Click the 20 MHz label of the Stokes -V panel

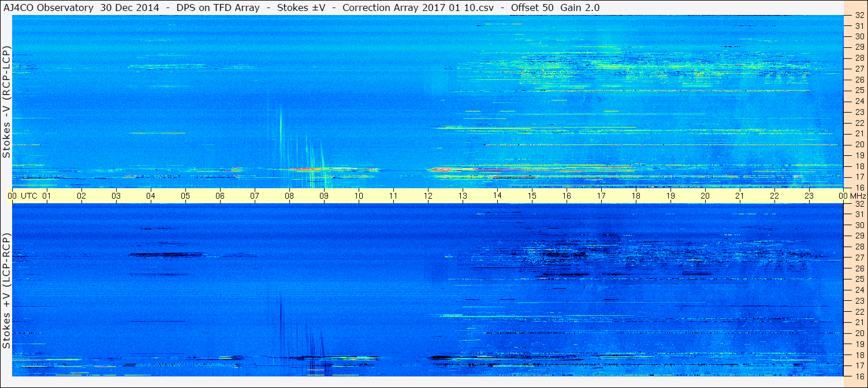pos(859,144)
